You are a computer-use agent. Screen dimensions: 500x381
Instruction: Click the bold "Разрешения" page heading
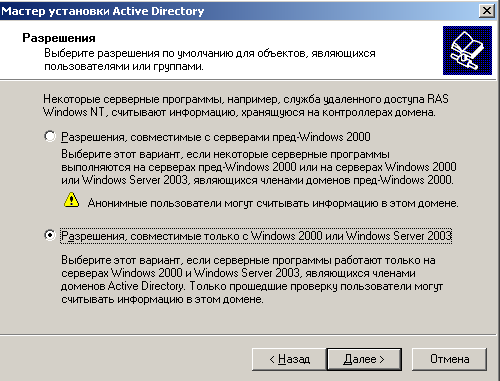(x=59, y=38)
